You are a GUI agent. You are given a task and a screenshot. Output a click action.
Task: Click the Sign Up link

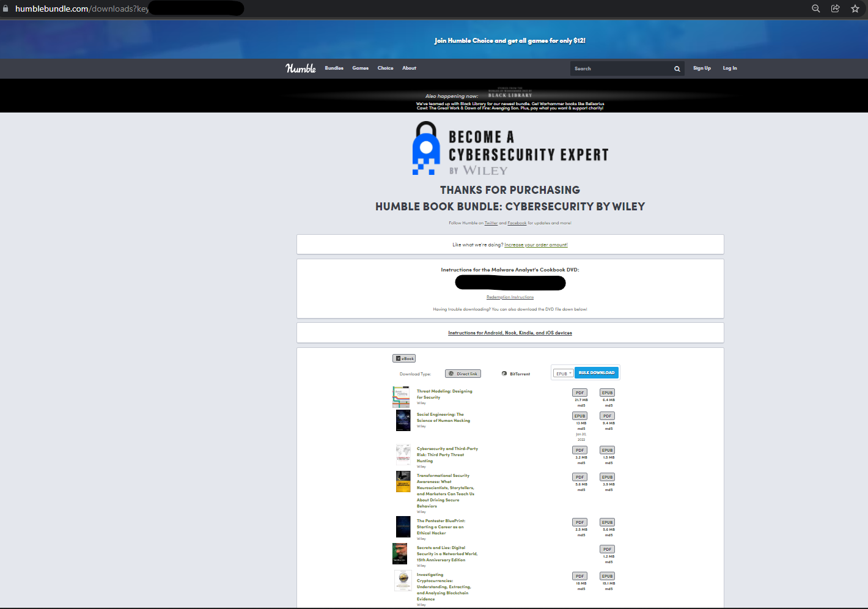click(x=702, y=68)
